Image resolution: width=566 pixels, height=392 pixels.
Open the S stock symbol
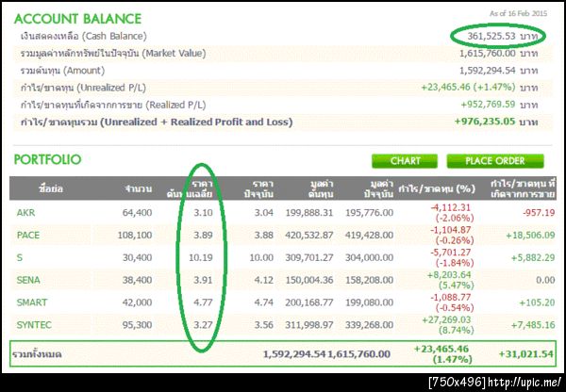[20, 257]
